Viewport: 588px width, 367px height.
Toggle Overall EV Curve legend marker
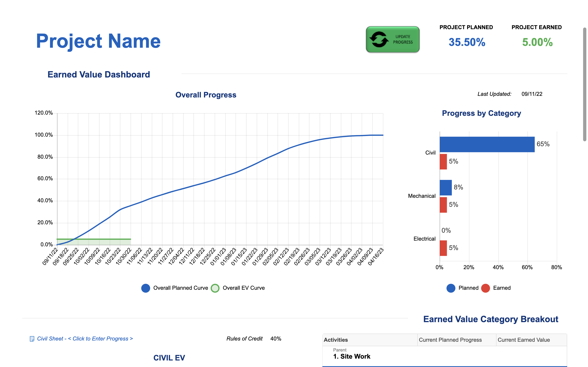pos(215,288)
